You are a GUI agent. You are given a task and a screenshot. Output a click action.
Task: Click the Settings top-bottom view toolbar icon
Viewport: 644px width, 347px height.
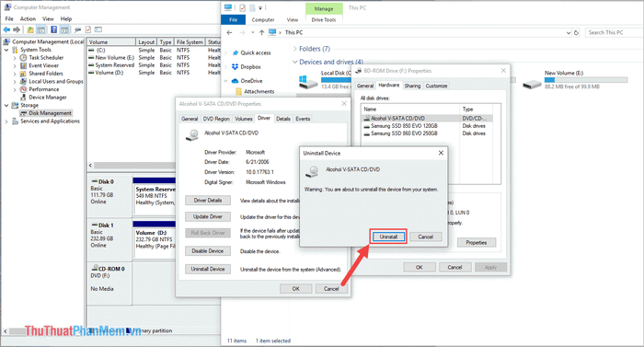coord(77,29)
